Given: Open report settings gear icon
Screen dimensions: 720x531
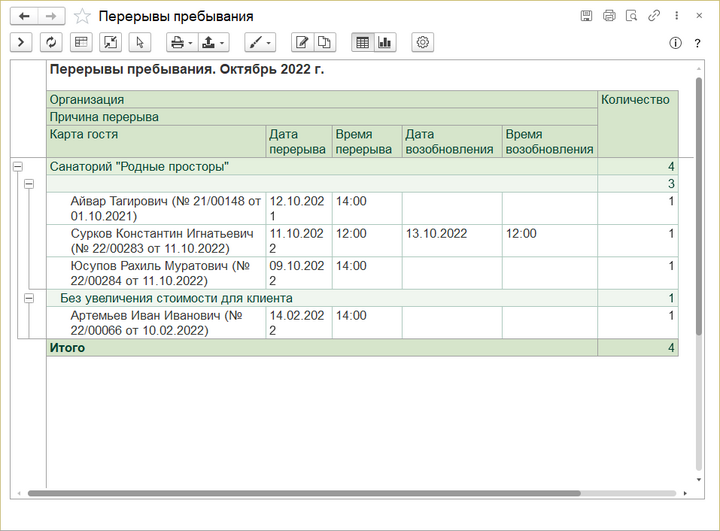Looking at the screenshot, I should (x=422, y=42).
